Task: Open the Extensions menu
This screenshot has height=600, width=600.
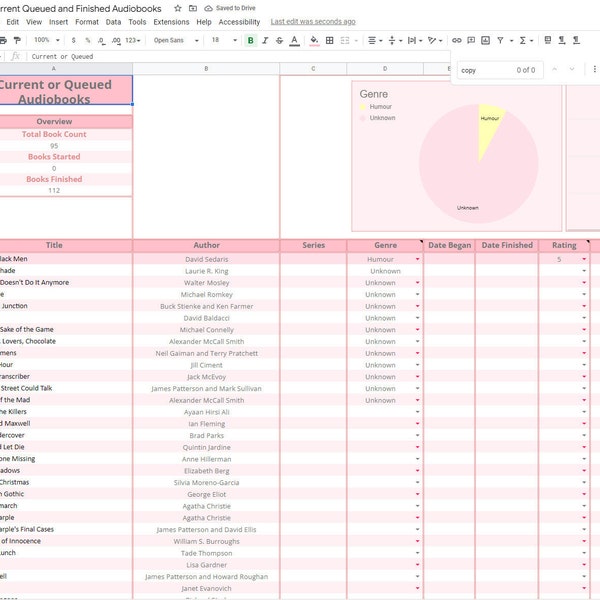Action: [x=171, y=22]
